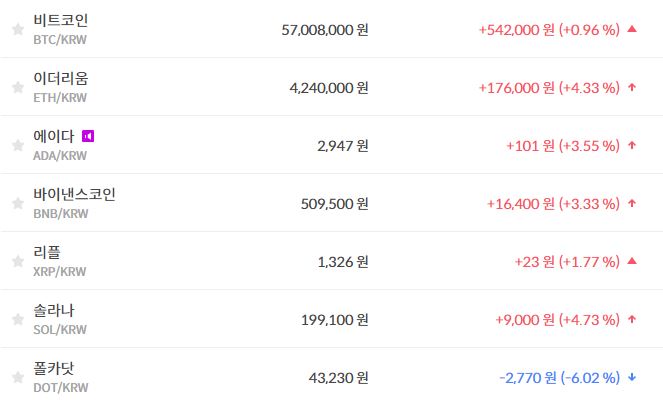The width and height of the screenshot is (663, 405).
Task: Mark Solana as favorite with star
Action: 17,320
